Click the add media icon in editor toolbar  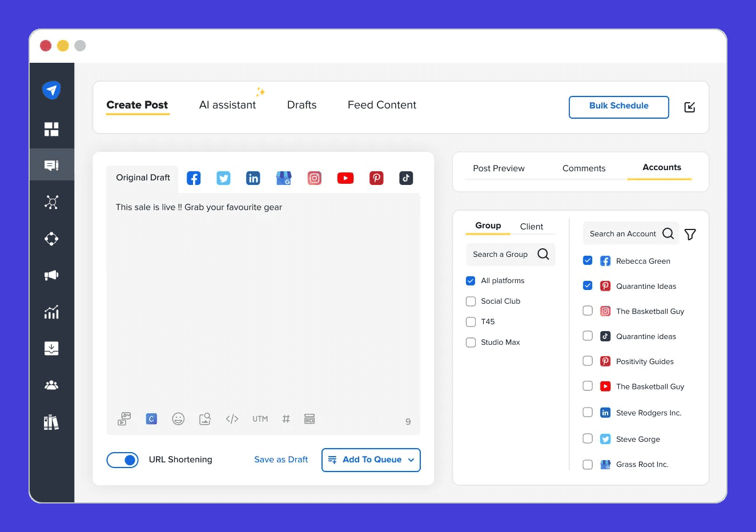124,419
